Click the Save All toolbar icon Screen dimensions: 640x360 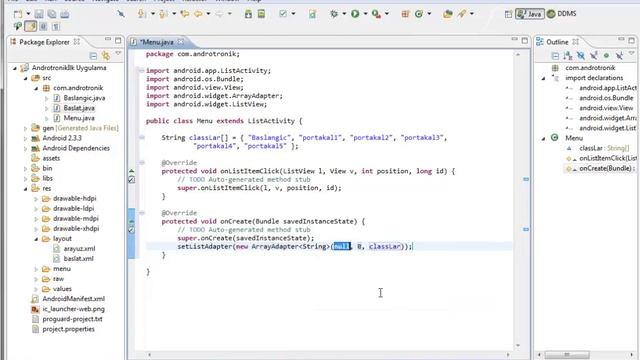point(52,14)
